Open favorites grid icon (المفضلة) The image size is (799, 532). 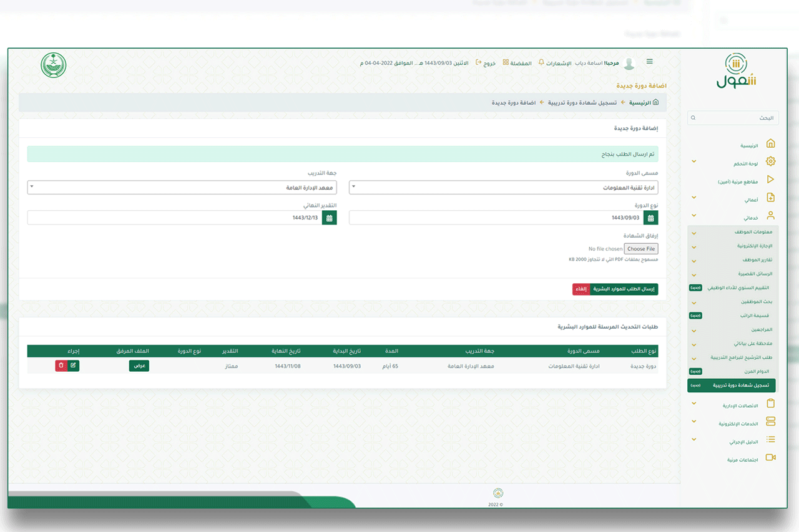pyautogui.click(x=506, y=62)
